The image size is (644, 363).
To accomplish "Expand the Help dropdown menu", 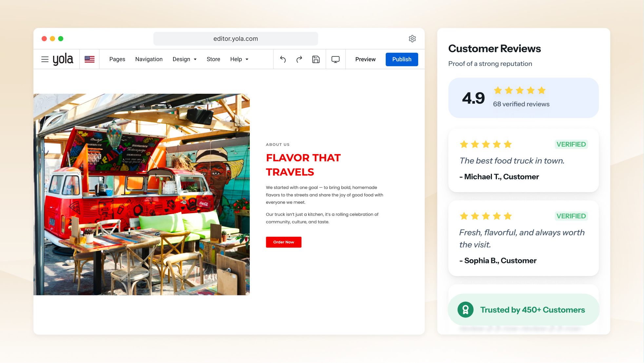I will tap(239, 59).
